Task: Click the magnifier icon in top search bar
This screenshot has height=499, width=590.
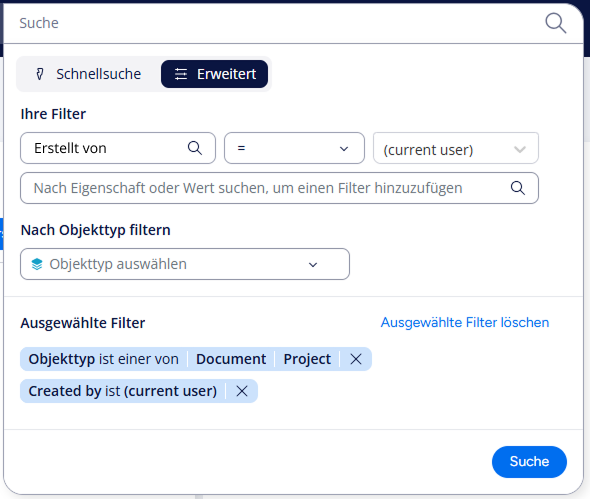Action: pos(555,23)
